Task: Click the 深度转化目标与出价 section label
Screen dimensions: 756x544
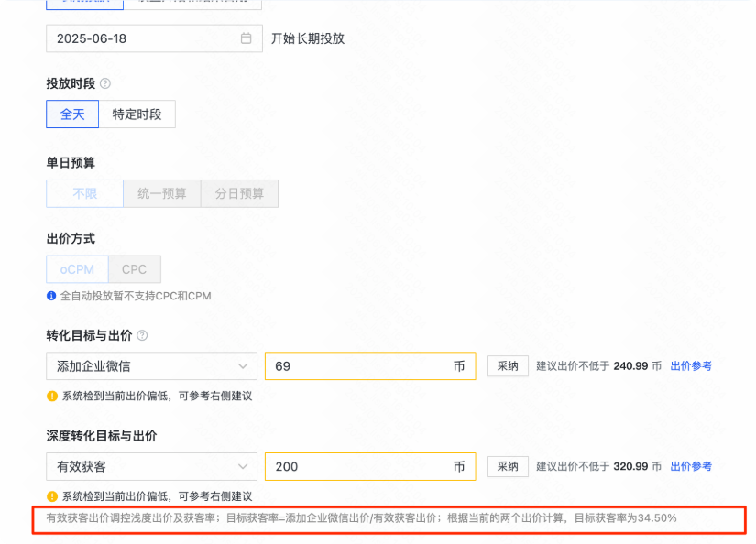Action: pos(102,436)
